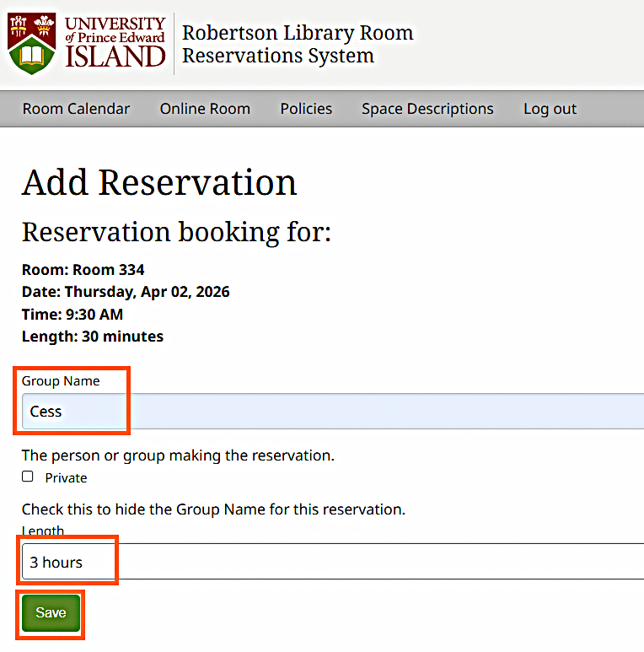Log out of the reservation system
The width and height of the screenshot is (644, 652).
pos(550,109)
